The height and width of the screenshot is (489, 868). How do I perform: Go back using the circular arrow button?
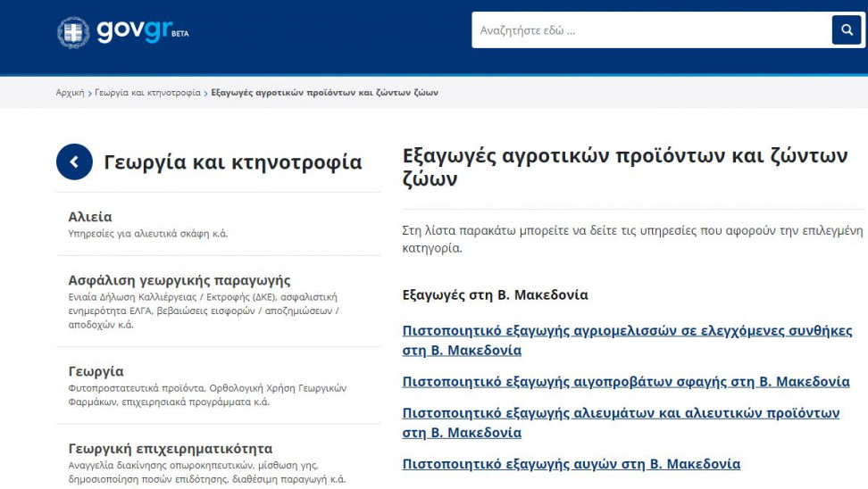pyautogui.click(x=74, y=162)
